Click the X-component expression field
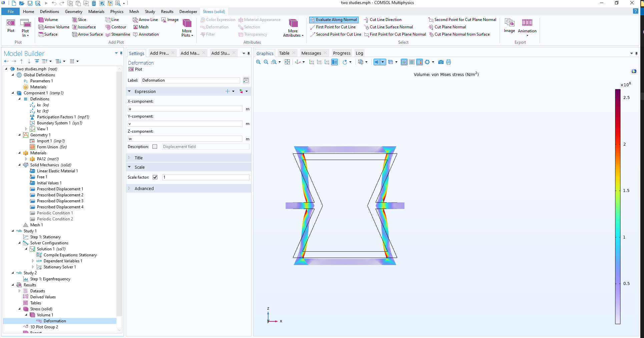This screenshot has height=338, width=644. click(185, 109)
